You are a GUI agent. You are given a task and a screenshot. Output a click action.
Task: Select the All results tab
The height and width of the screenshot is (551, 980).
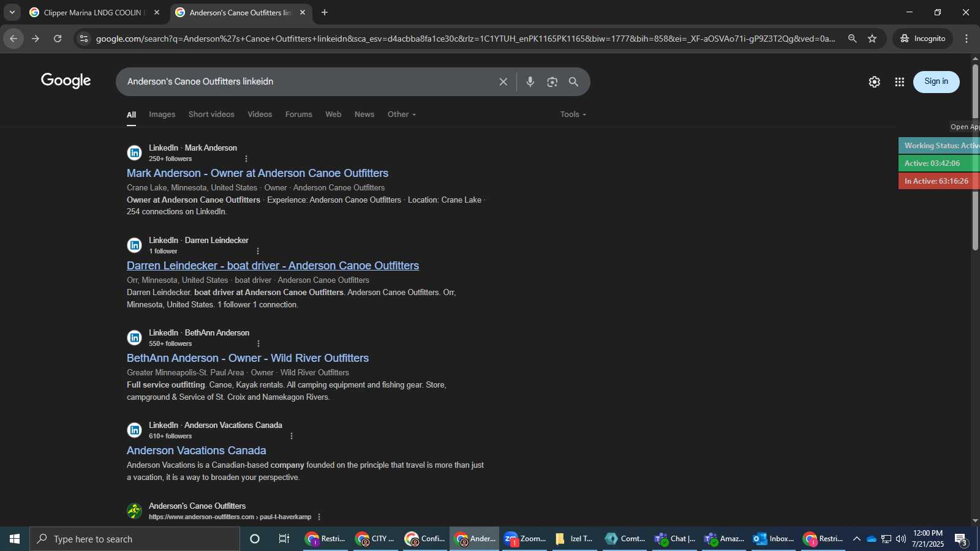click(x=131, y=114)
